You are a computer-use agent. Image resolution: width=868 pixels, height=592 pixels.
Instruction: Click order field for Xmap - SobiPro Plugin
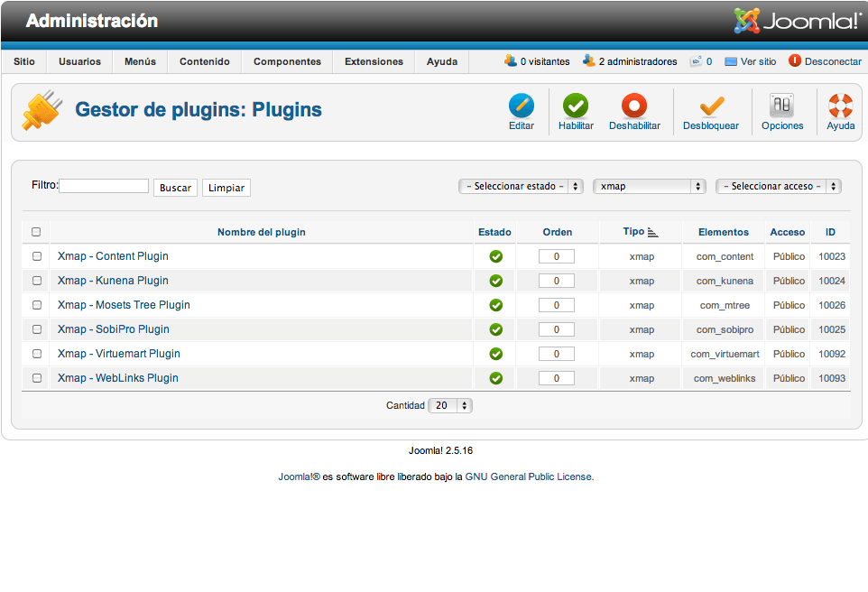(557, 329)
